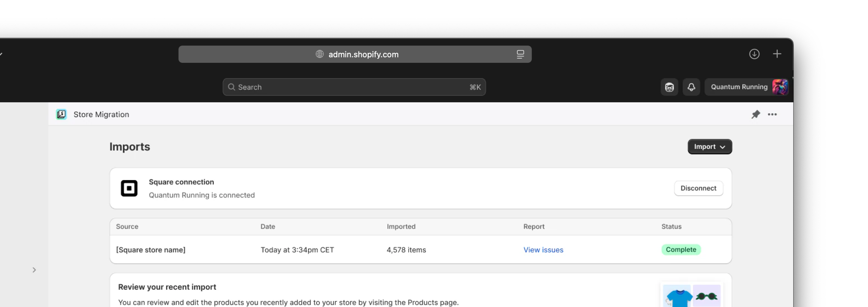868x307 pixels.
Task: Open the Quantum Running account menu
Action: click(x=747, y=87)
